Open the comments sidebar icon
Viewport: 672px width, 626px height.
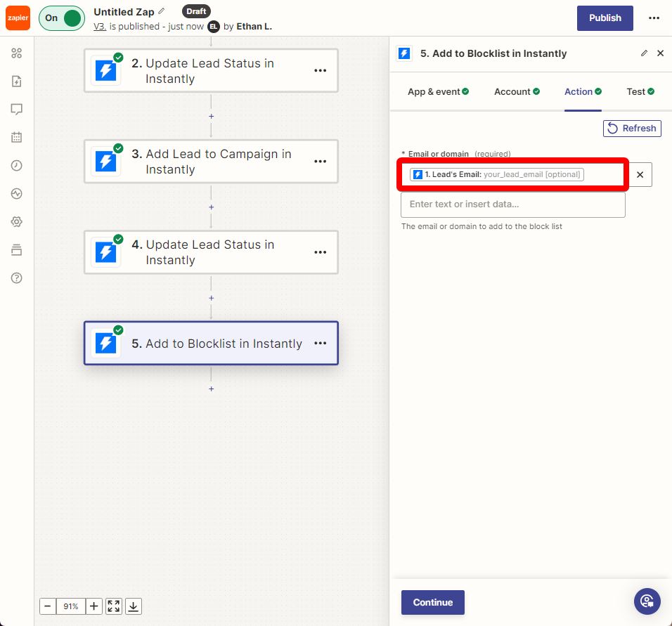click(17, 110)
